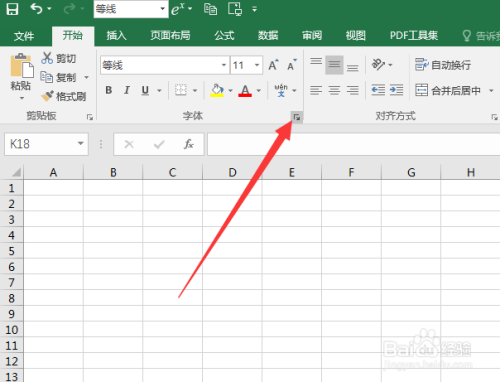The height and width of the screenshot is (382, 500).
Task: Click the Name Box showing K18
Action: (46, 144)
